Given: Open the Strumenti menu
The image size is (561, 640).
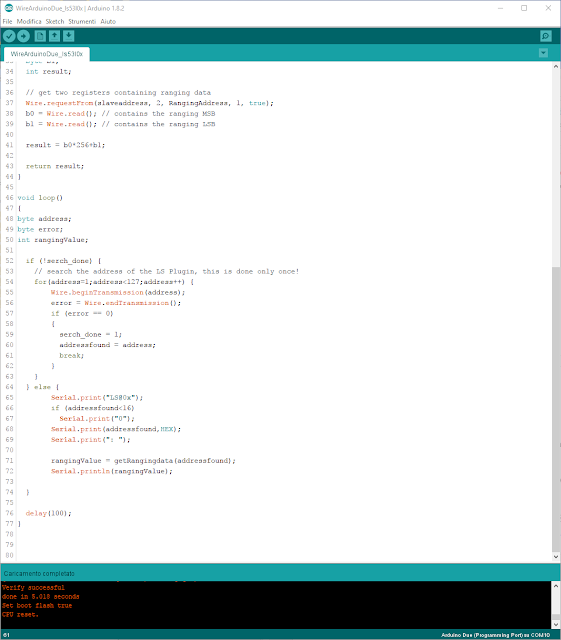Looking at the screenshot, I should pos(82,22).
